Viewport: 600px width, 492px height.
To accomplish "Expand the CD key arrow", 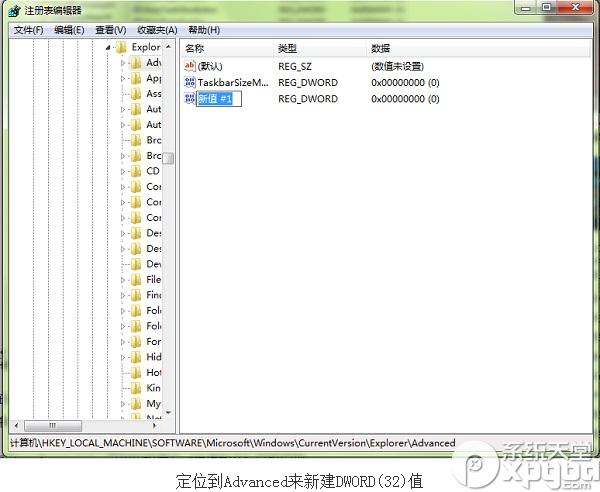I will [x=123, y=171].
